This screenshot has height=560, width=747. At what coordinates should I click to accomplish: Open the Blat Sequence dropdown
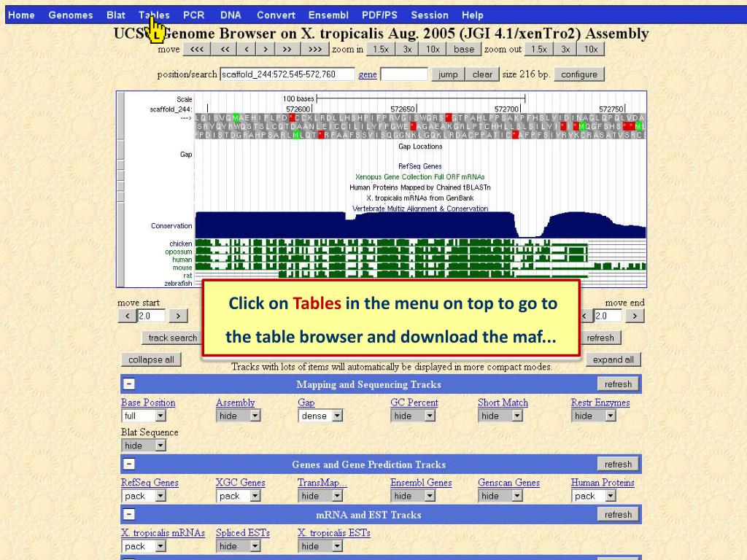[144, 446]
